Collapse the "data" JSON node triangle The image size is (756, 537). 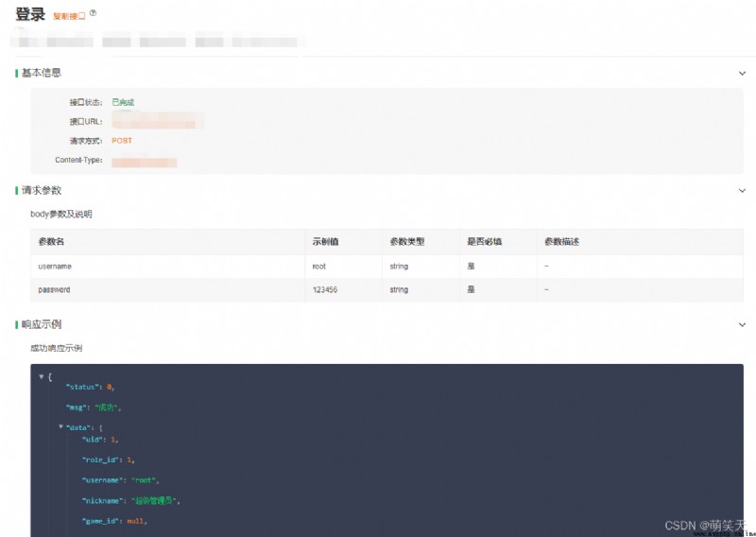[60, 426]
